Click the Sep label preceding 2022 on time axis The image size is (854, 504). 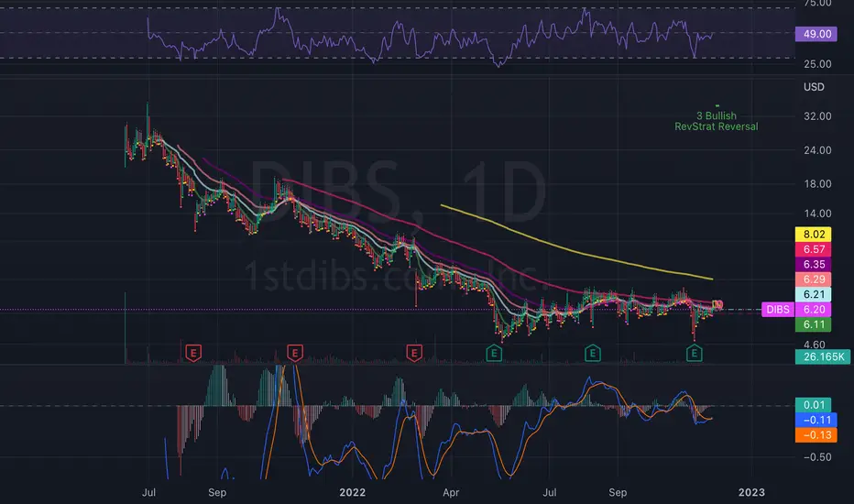point(217,493)
